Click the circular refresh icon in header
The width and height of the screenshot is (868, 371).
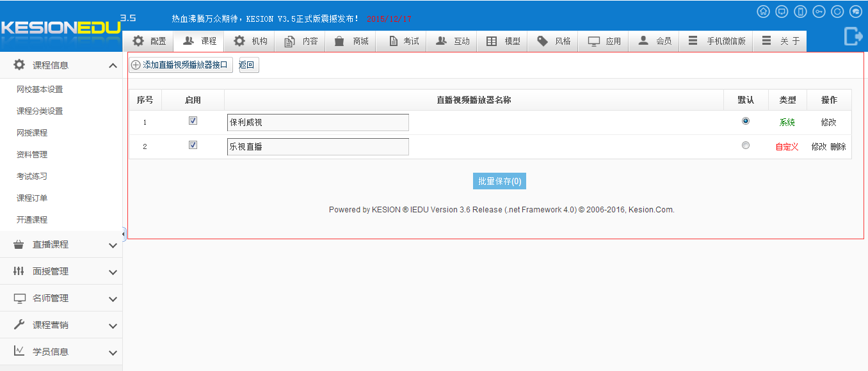pos(837,12)
